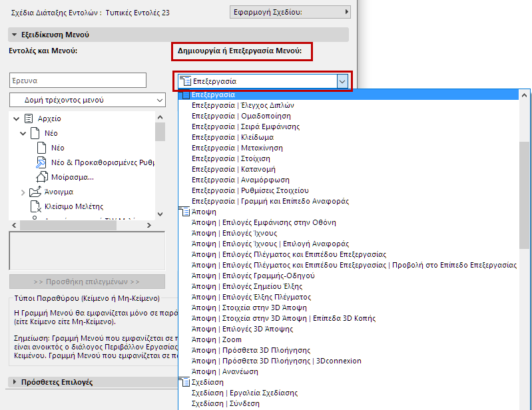Viewport: 532px width, 410px height.
Task: Click the menu icon beside Άποψη in list
Action: coord(184,212)
